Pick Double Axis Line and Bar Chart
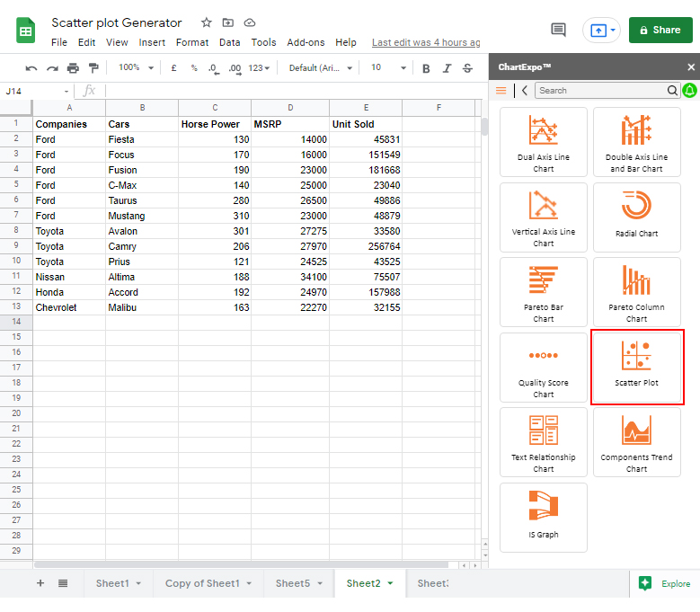The width and height of the screenshot is (700, 612). (636, 142)
